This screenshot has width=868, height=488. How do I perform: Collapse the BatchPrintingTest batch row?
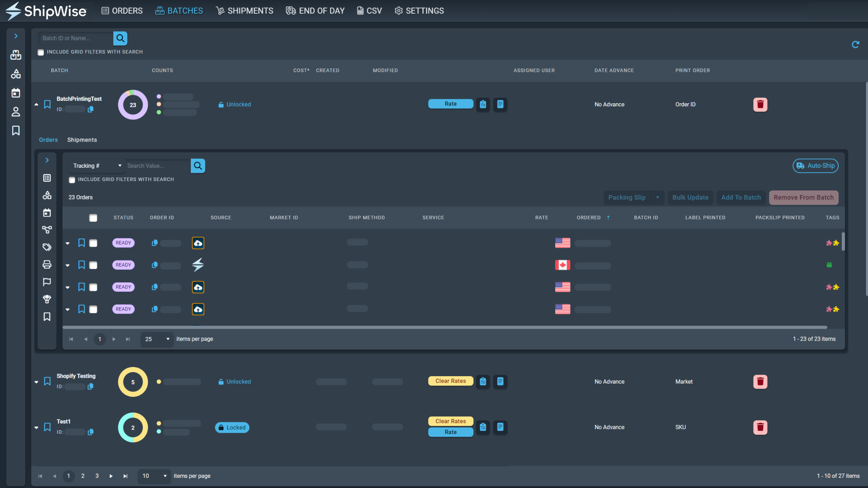coord(36,104)
